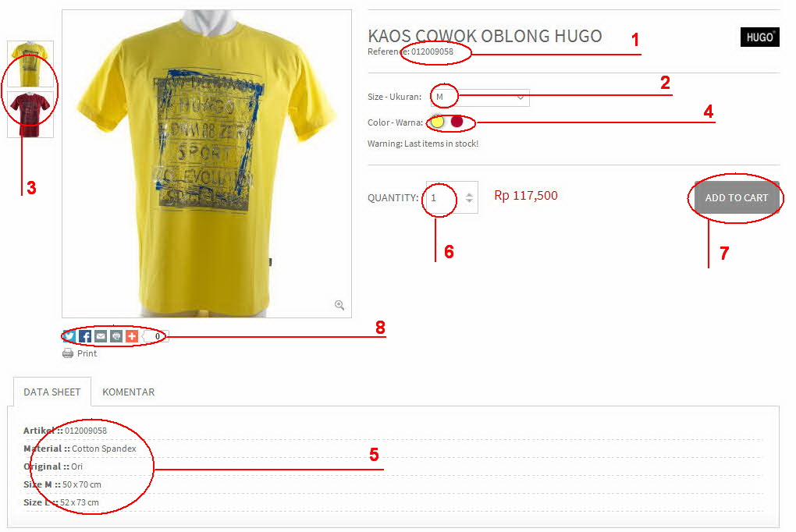Increase quantity with the up arrow
The height and width of the screenshot is (532, 796).
[470, 194]
